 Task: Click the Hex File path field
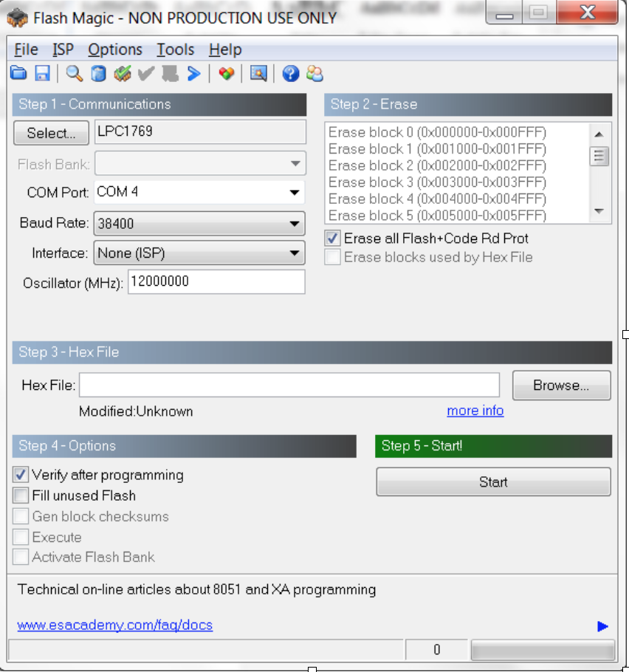click(289, 385)
